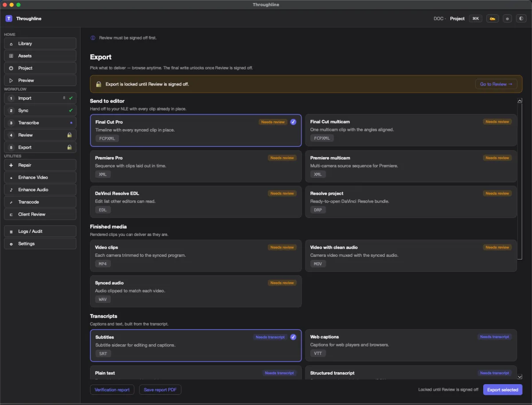Toggle theme with the half-circle icon
This screenshot has height=405, width=532.
click(x=521, y=19)
